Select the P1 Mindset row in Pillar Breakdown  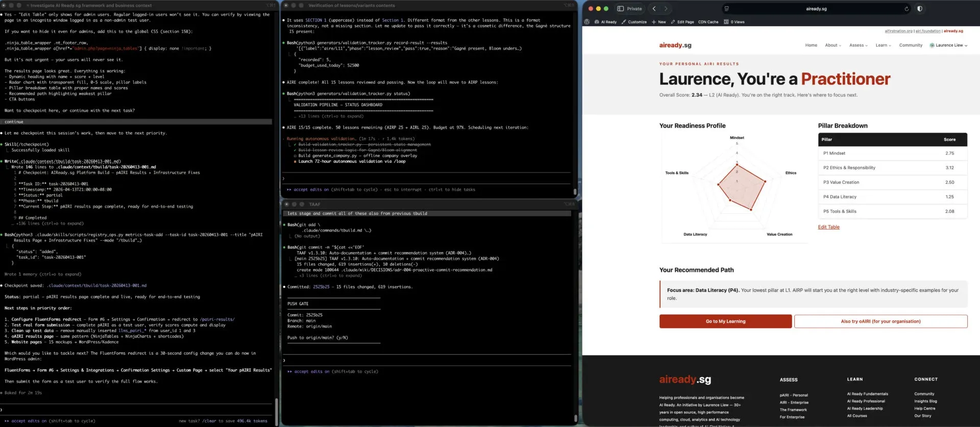[892, 153]
